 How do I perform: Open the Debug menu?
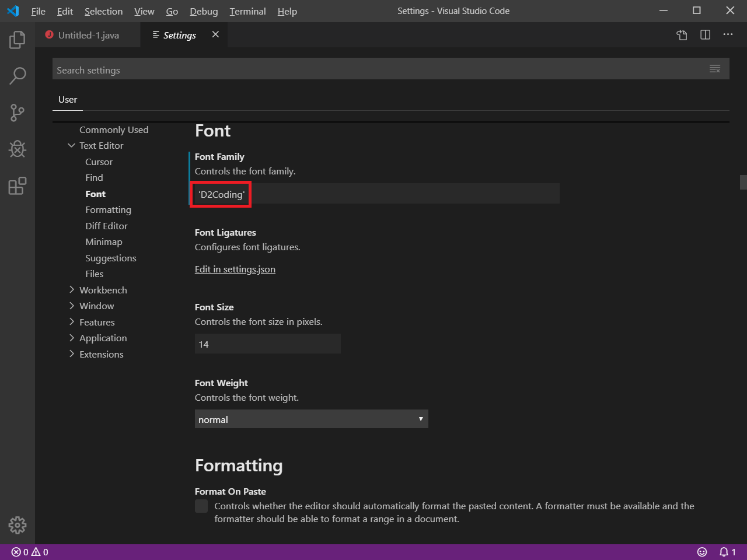tap(204, 11)
